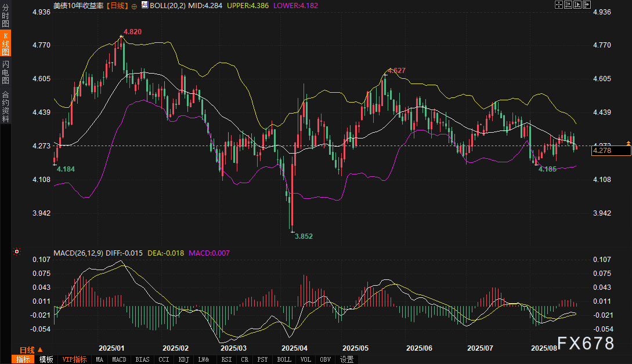Click the VIP指标 button
This screenshot has height=364, width=632.
click(x=74, y=359)
